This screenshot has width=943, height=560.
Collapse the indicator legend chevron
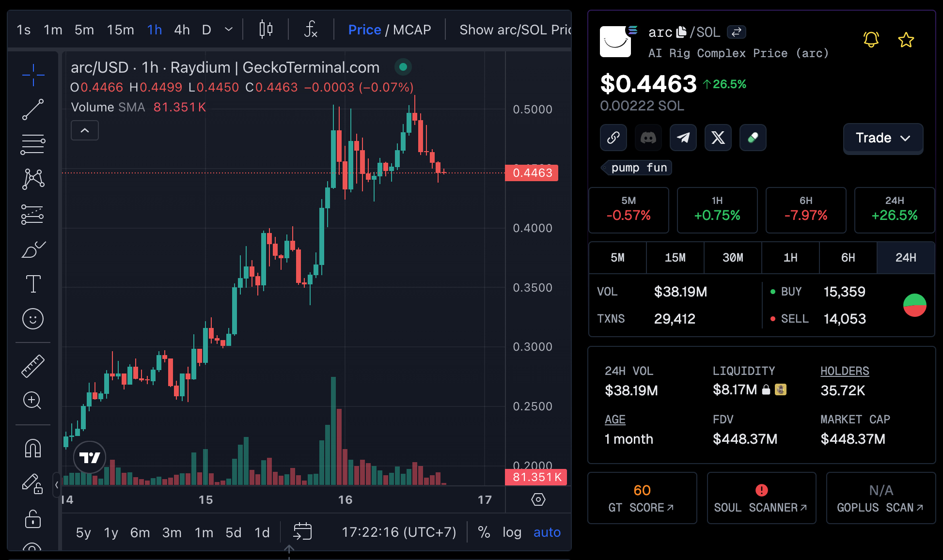pyautogui.click(x=85, y=130)
